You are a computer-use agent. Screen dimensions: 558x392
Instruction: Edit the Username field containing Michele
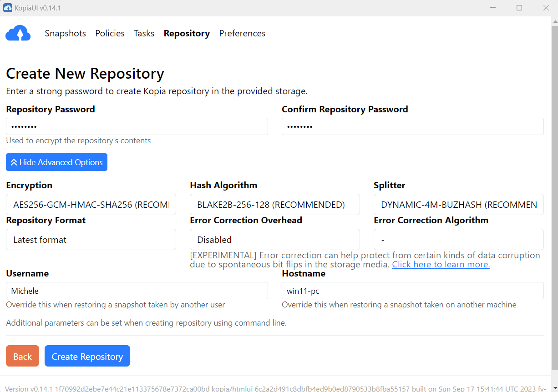point(137,291)
